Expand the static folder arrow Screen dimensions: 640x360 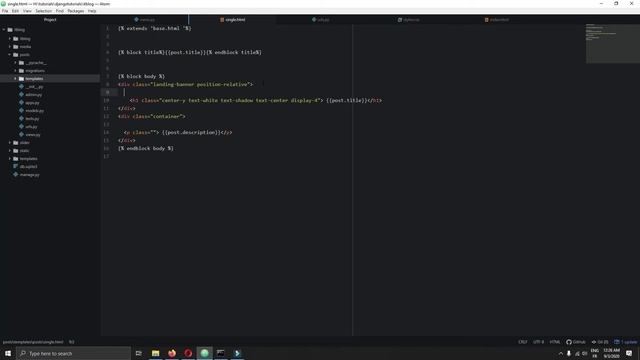coord(10,151)
